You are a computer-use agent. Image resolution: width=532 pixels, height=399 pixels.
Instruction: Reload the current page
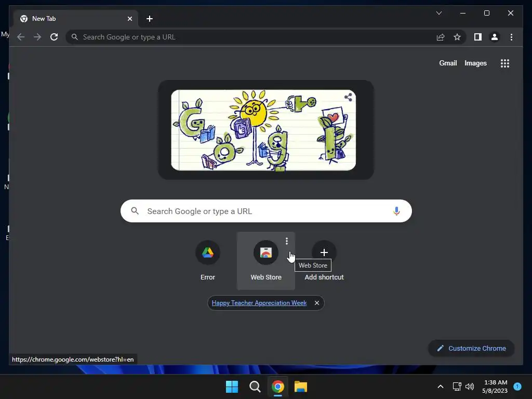pos(54,37)
